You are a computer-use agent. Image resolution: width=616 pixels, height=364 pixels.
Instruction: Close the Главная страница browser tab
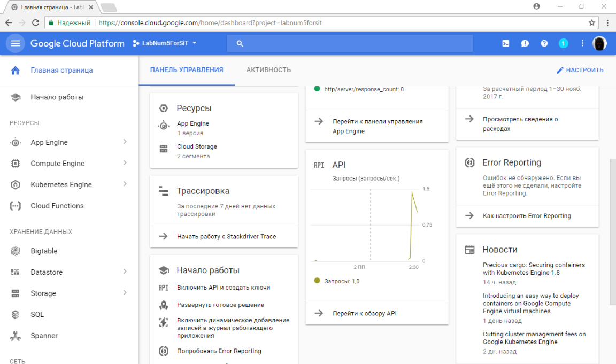click(x=91, y=7)
